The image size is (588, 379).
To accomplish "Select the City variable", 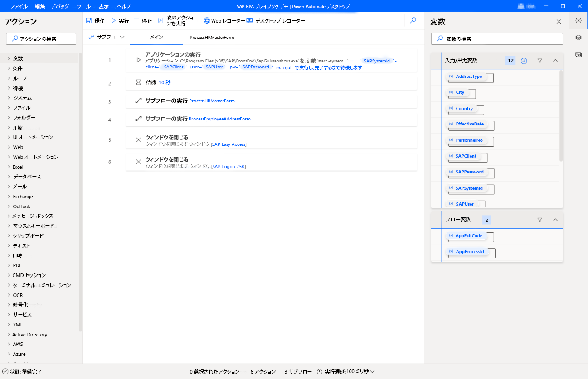I will click(460, 92).
